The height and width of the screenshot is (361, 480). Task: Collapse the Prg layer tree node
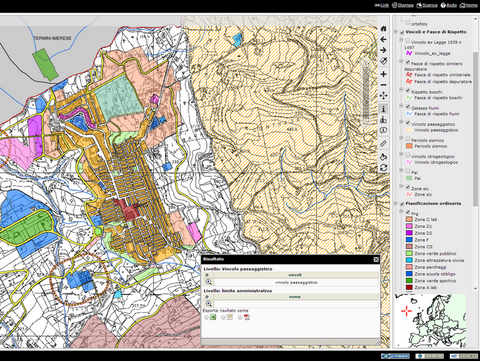point(401,212)
